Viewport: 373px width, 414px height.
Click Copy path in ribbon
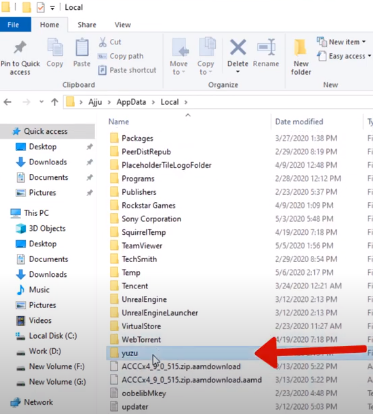pos(121,56)
